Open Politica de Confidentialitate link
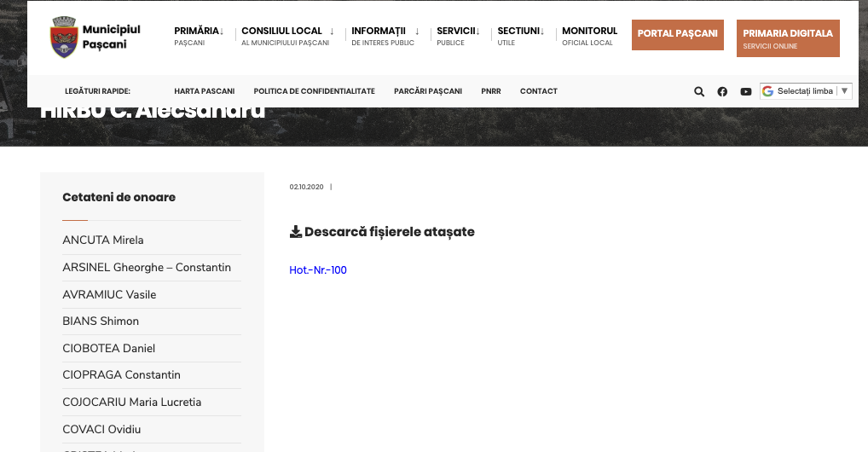Viewport: 868px width, 452px height. 314,91
